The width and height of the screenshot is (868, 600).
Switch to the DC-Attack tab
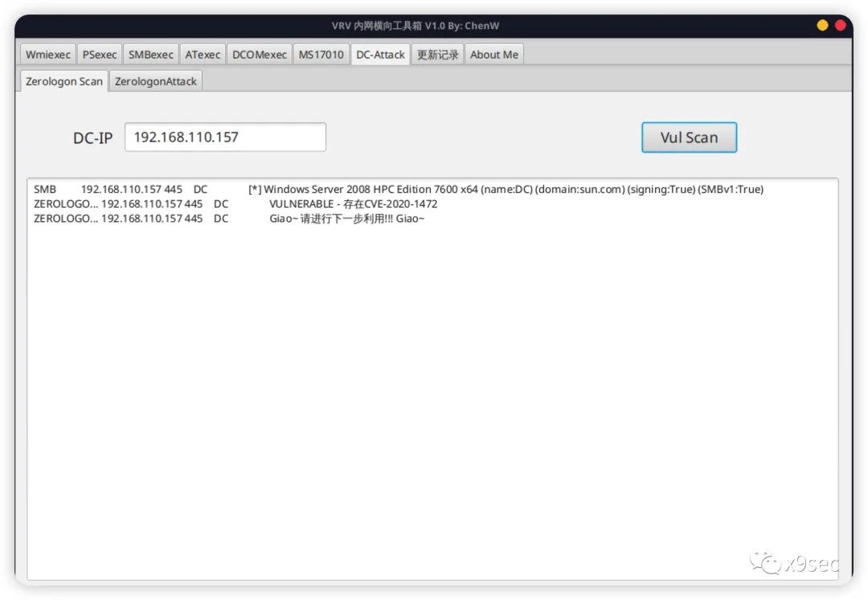(x=379, y=54)
